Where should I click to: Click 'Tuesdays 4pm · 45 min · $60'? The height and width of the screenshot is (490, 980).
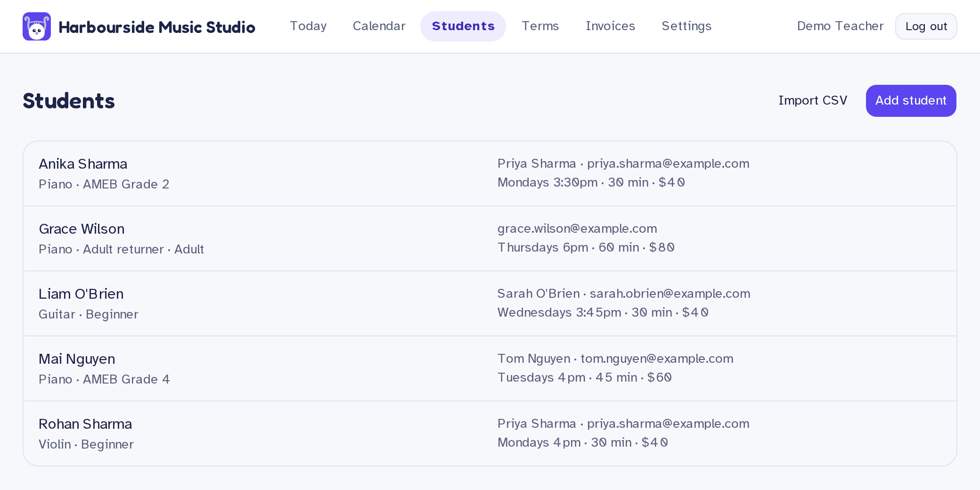(x=585, y=377)
